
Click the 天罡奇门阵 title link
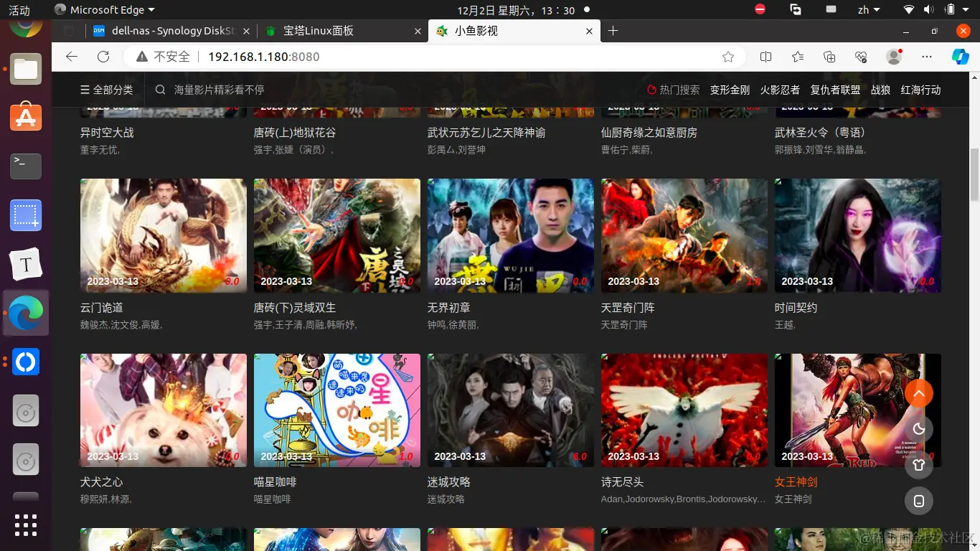pos(628,308)
